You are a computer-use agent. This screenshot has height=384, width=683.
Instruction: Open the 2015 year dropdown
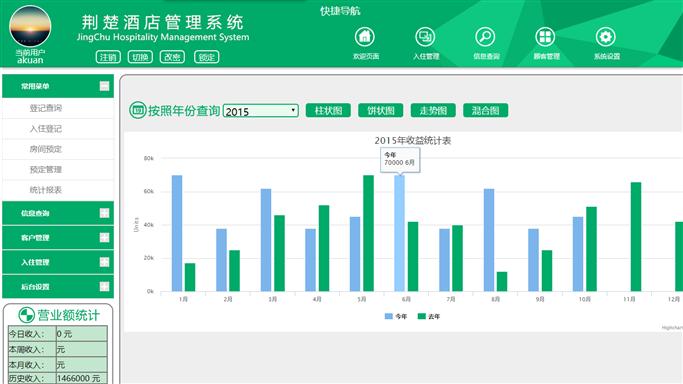tap(260, 111)
